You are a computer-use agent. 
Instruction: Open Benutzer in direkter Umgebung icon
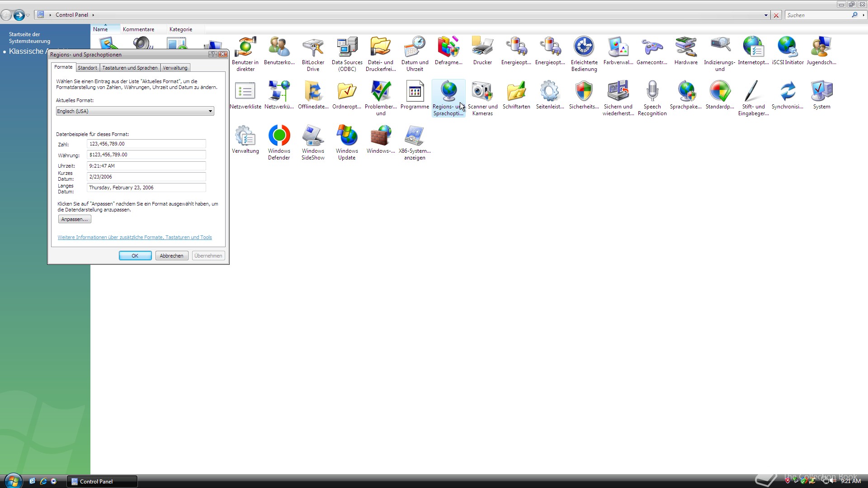point(245,54)
